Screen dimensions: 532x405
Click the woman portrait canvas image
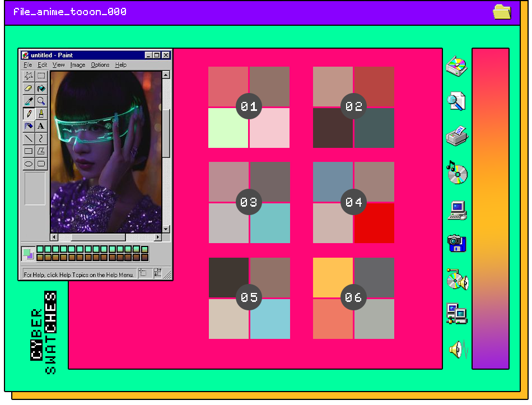tap(106, 152)
